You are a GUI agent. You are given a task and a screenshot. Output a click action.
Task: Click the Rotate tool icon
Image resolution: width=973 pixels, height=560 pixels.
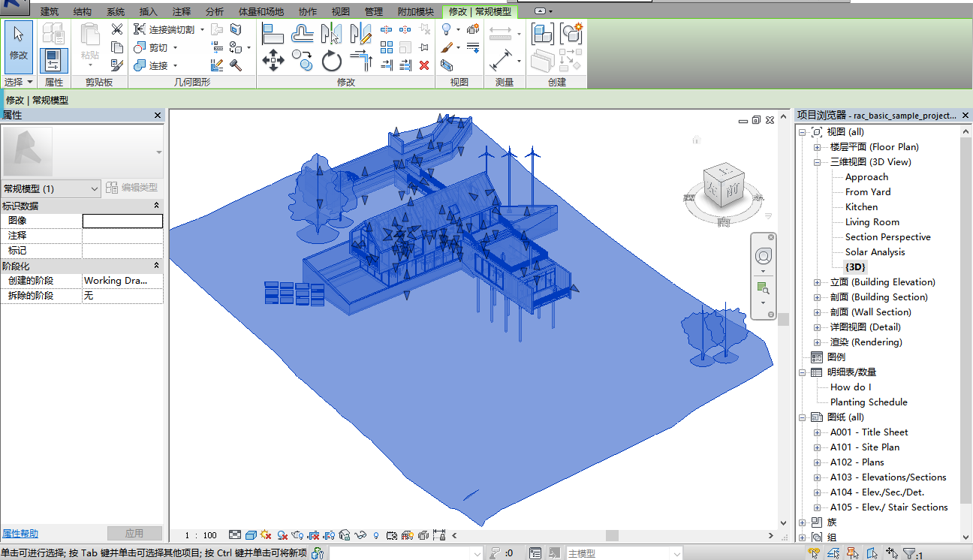pos(332,60)
